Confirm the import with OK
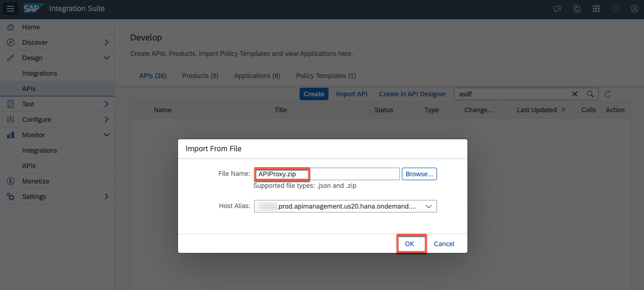 pos(410,244)
